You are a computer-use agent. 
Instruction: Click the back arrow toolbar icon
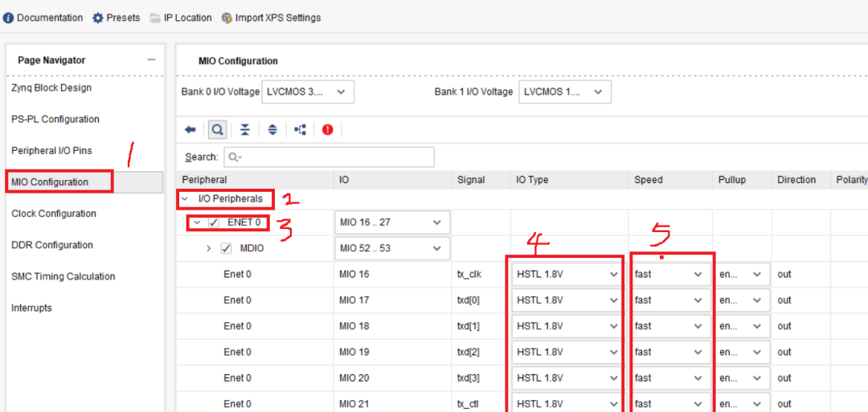(190, 129)
